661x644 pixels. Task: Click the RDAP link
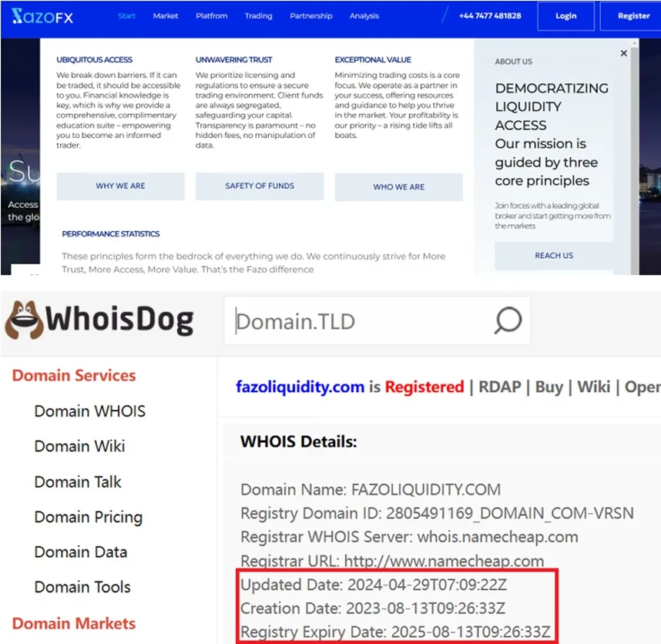[499, 387]
